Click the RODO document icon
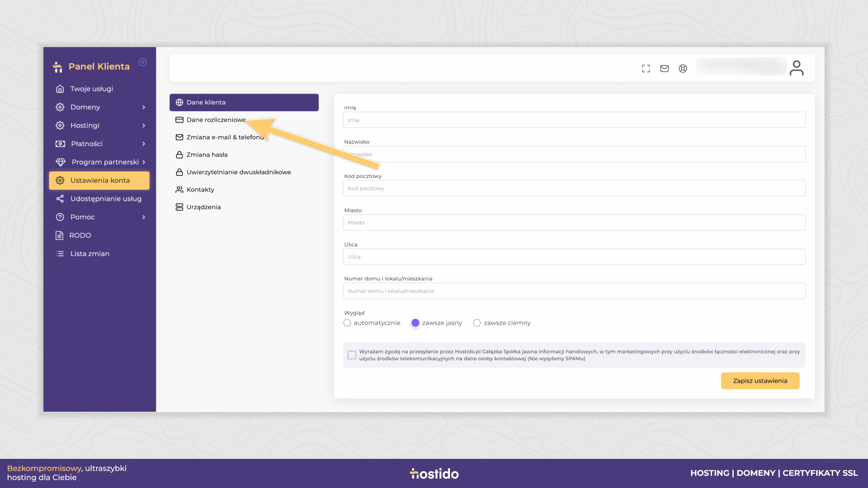 [59, 235]
